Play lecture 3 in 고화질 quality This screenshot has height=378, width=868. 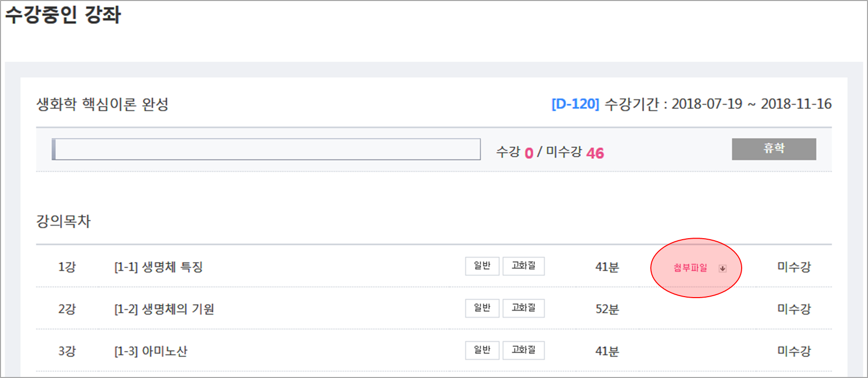click(x=523, y=350)
